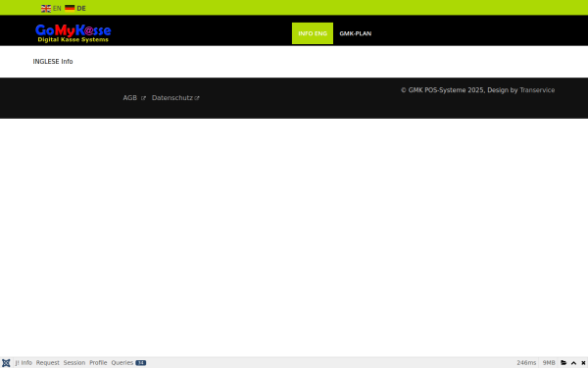Click the external-link icon beside AGB
This screenshot has width=588, height=368.
point(143,98)
